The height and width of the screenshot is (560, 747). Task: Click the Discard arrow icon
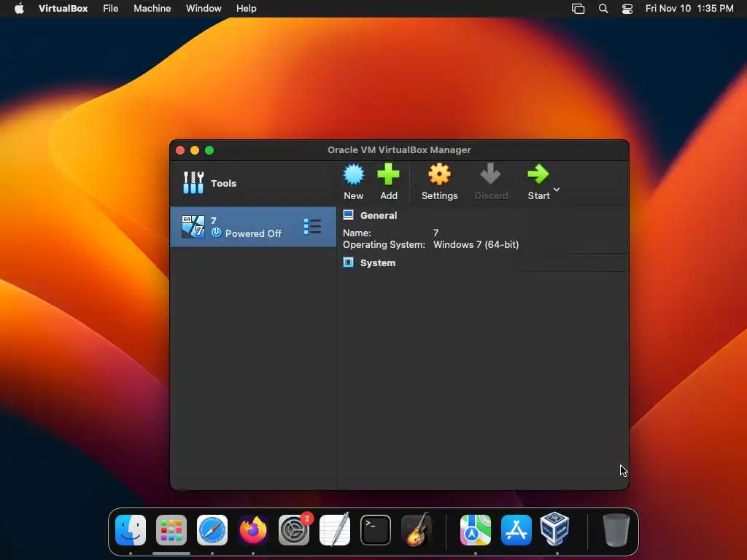(x=490, y=174)
